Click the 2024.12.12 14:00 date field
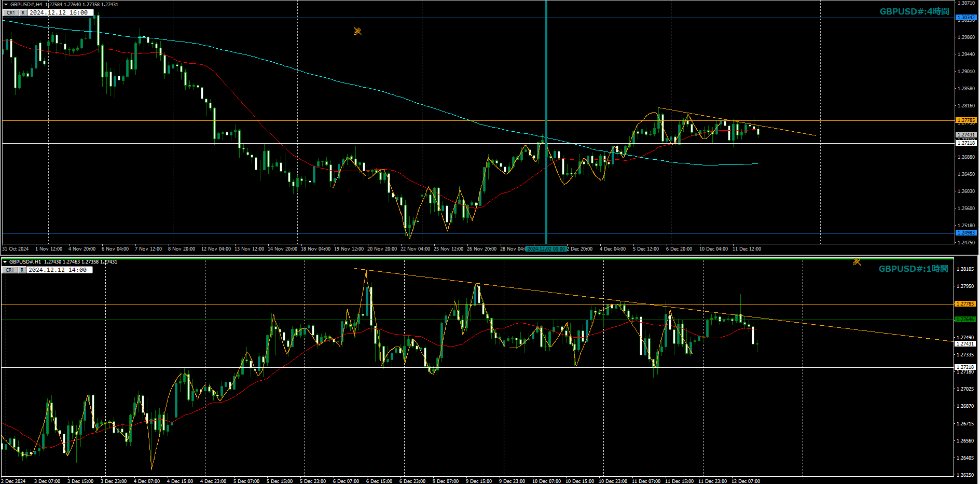This screenshot has height=484, width=980. (x=59, y=270)
